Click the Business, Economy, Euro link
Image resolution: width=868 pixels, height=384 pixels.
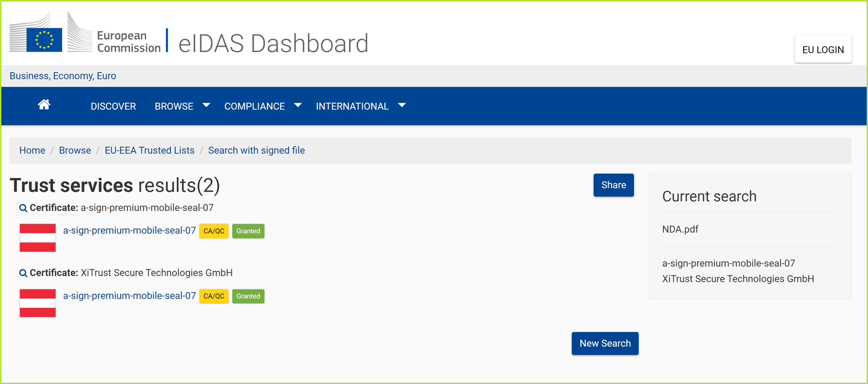pos(63,76)
